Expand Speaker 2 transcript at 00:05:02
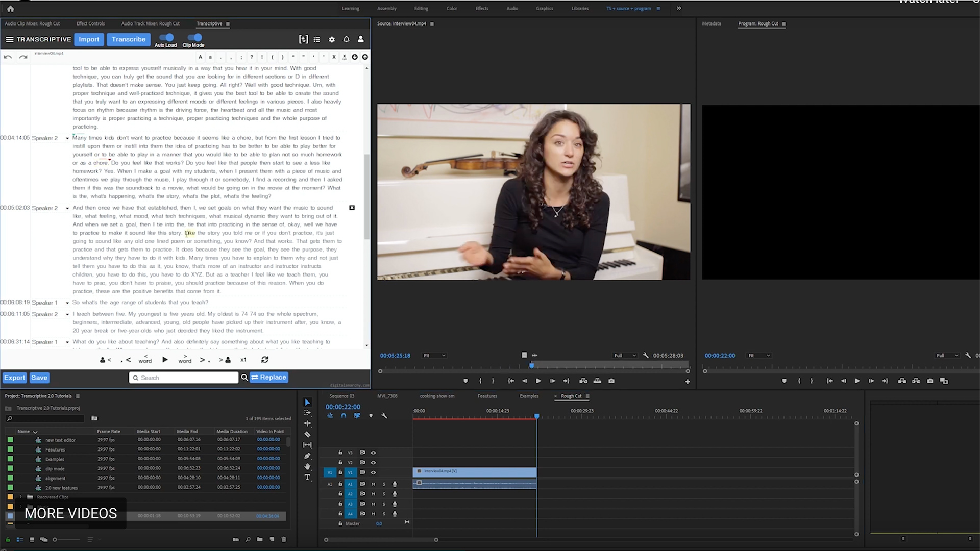 (67, 208)
